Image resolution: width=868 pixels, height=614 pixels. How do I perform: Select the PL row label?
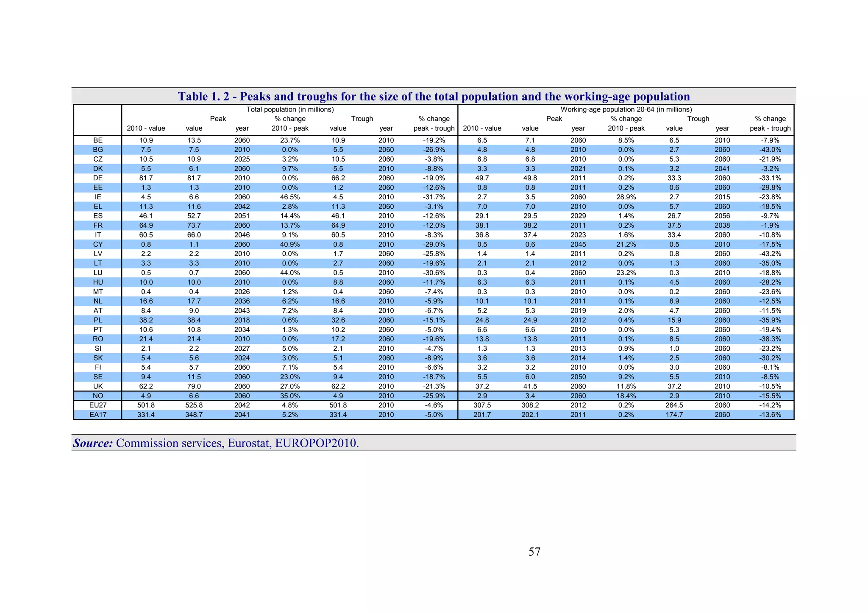(98, 320)
